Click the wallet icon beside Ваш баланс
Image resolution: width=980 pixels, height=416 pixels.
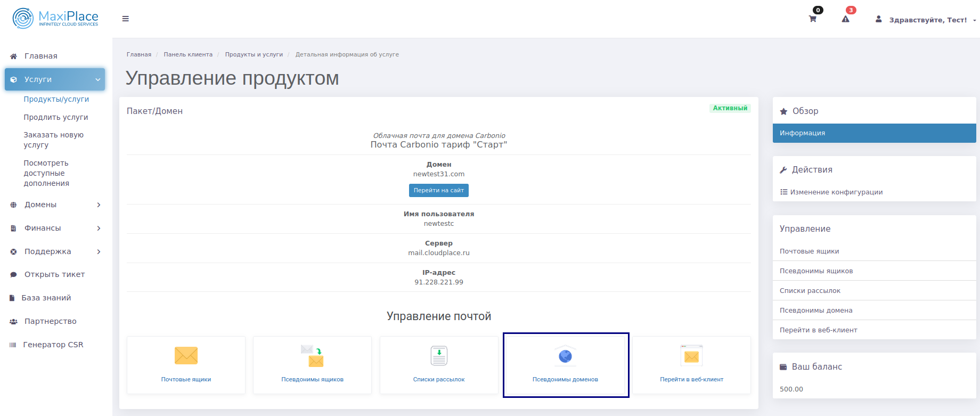[783, 367]
